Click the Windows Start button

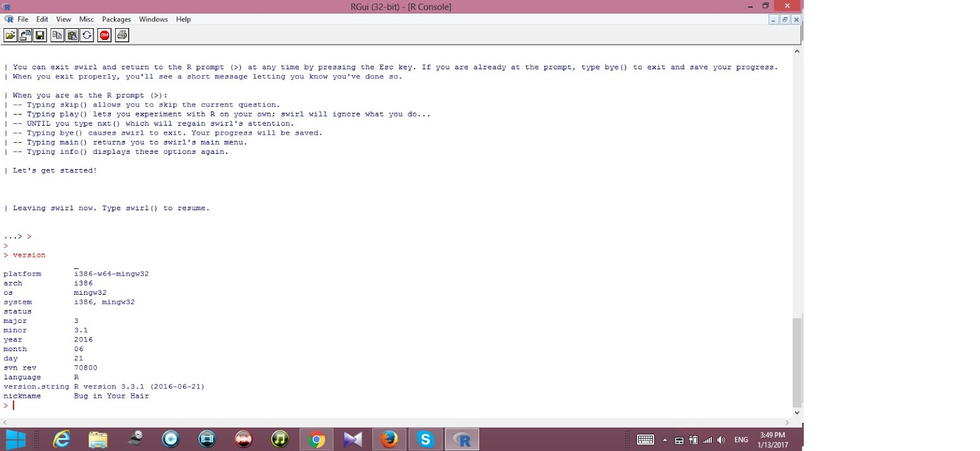click(16, 439)
